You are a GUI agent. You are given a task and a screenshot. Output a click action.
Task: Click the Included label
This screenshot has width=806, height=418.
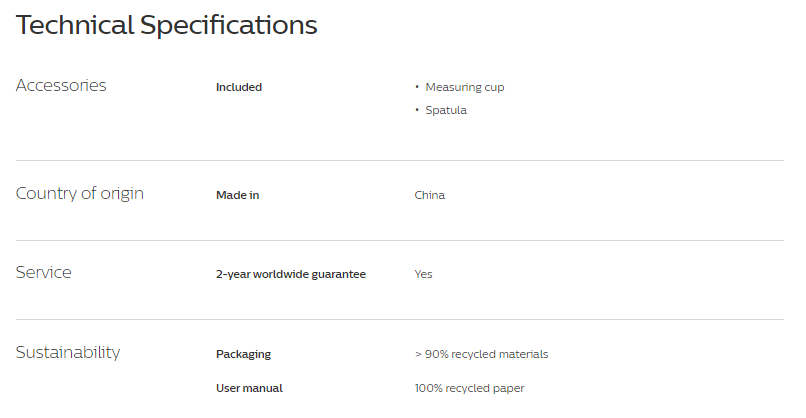click(239, 87)
